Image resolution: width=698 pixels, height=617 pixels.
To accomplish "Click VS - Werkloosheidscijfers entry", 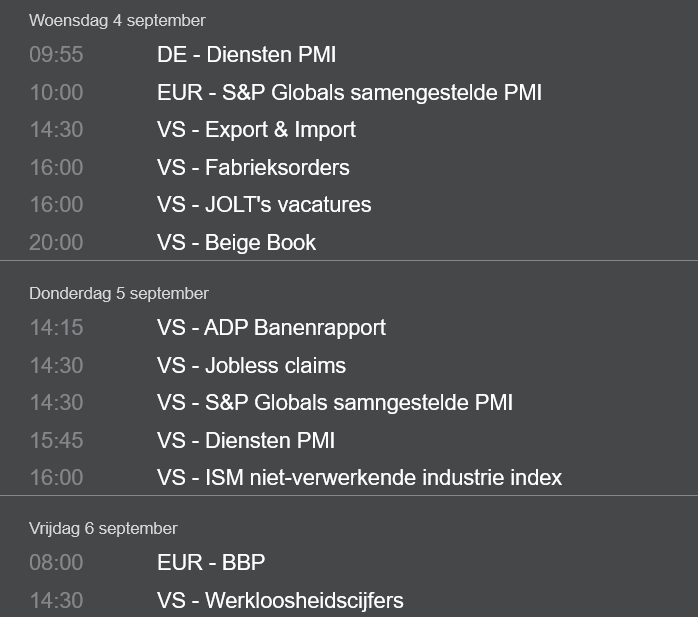I will [x=280, y=601].
